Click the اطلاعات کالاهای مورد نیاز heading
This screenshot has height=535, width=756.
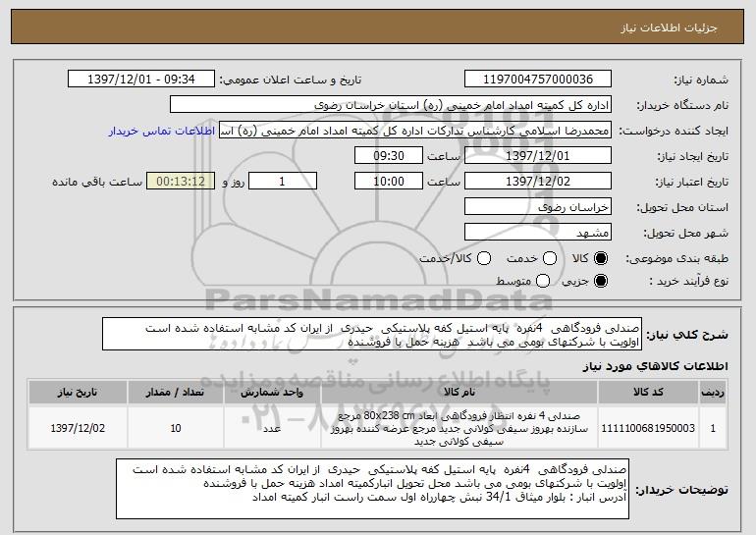point(655,366)
